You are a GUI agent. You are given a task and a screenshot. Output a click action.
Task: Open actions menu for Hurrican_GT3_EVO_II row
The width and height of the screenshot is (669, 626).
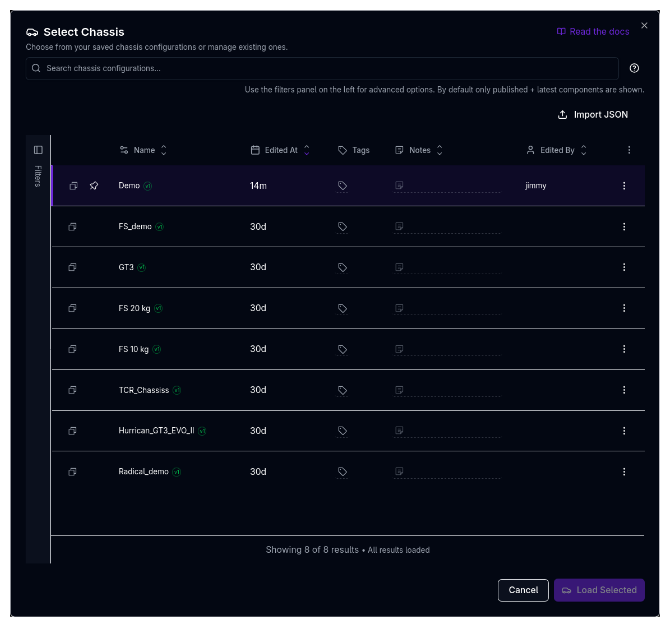[624, 431]
